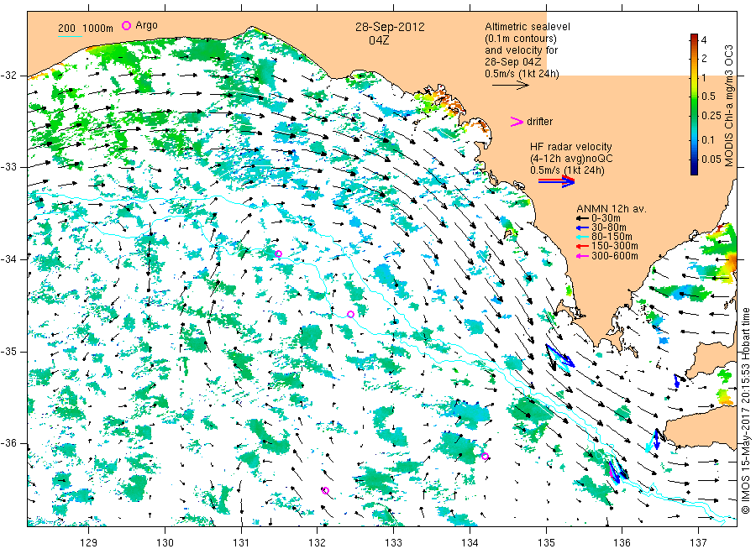
Task: Click the green colour bar band at 0.25
Action: (694, 116)
